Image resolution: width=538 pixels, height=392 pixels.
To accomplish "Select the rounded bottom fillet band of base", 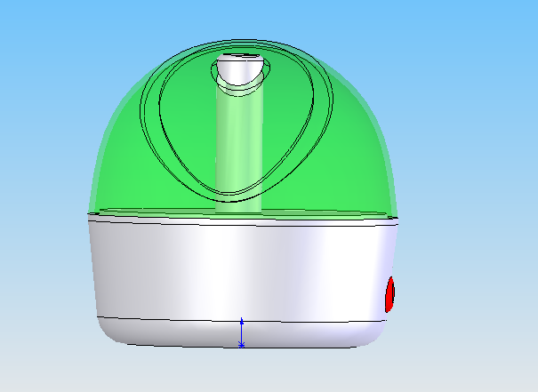I will [241, 332].
